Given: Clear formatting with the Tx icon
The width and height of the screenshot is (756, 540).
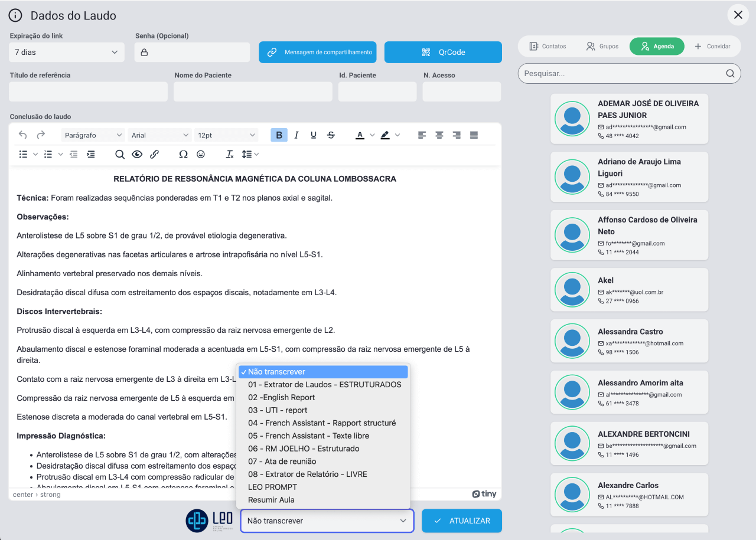Looking at the screenshot, I should (230, 154).
